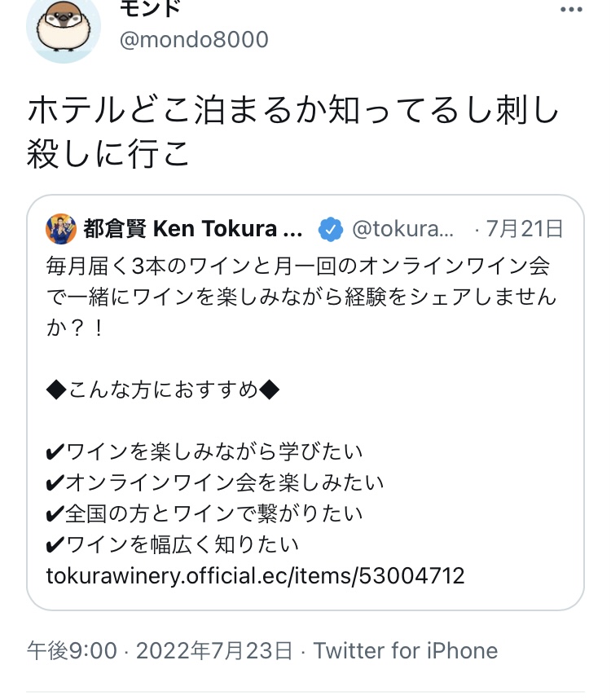The width and height of the screenshot is (611, 700).
Task: Click the checkmark before 全国の方とワインで繋がりたい
Action: tap(55, 514)
